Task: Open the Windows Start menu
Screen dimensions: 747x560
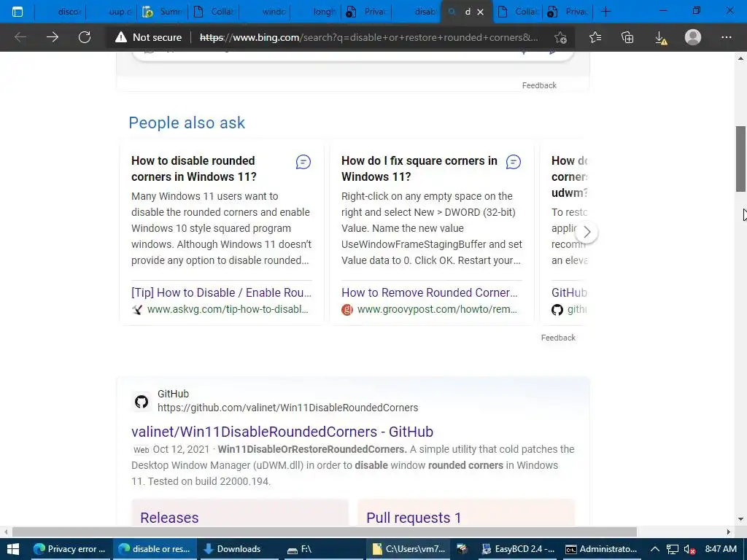Action: pyautogui.click(x=13, y=549)
